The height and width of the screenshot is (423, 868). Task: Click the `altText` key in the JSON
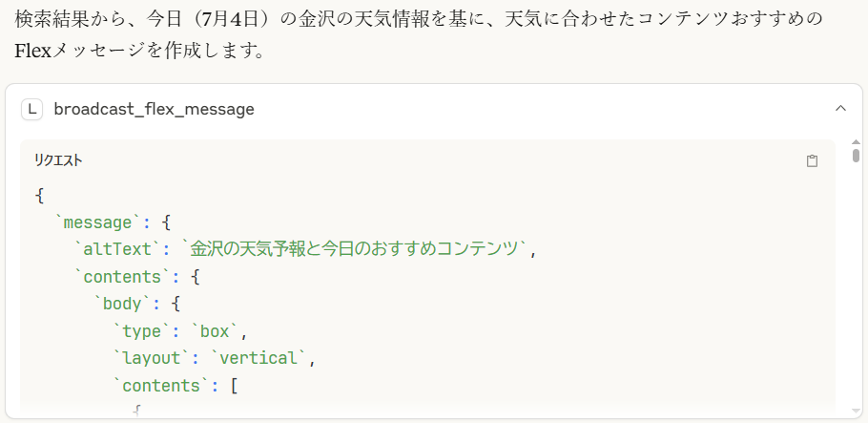pyautogui.click(x=118, y=250)
